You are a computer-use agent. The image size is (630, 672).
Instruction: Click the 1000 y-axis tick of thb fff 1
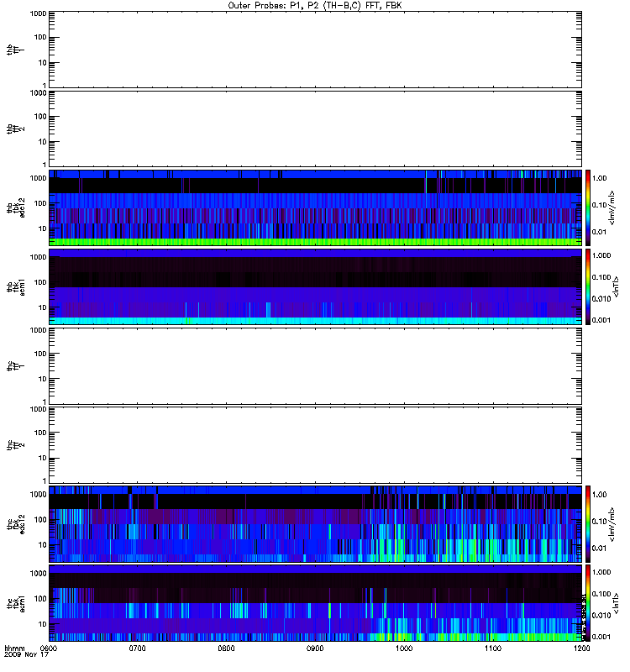38,13
